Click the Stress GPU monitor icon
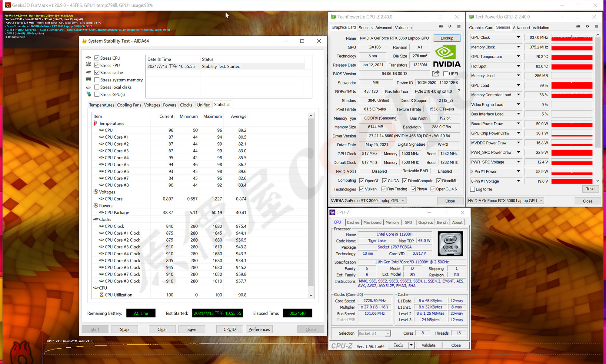Viewport: 606px width, 364px height. coord(88,94)
